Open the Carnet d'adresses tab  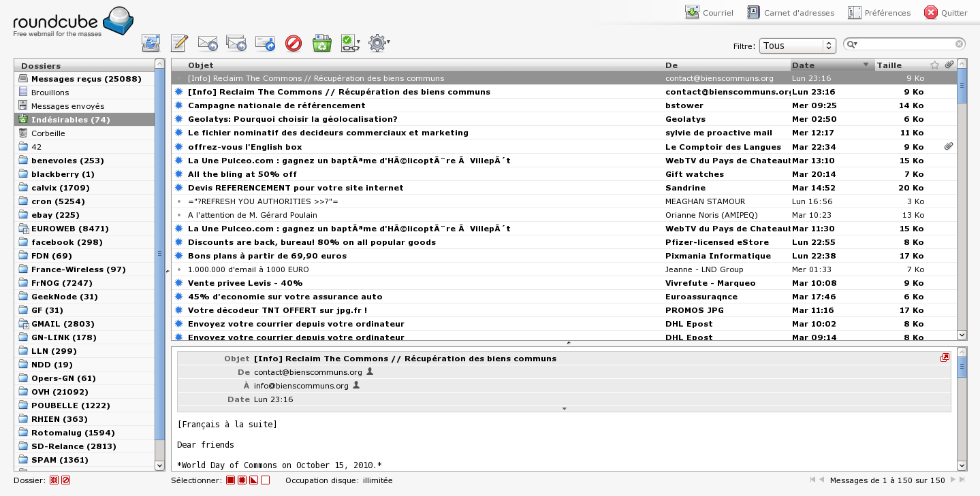pos(791,12)
